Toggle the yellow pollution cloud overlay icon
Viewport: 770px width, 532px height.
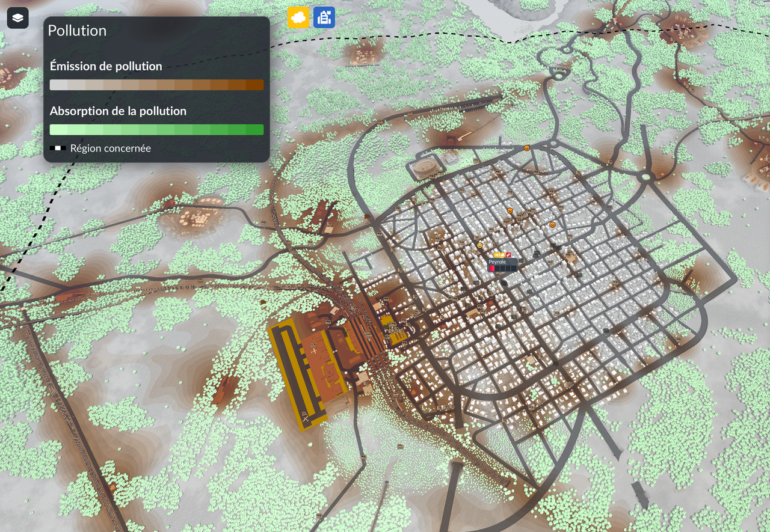coord(298,17)
